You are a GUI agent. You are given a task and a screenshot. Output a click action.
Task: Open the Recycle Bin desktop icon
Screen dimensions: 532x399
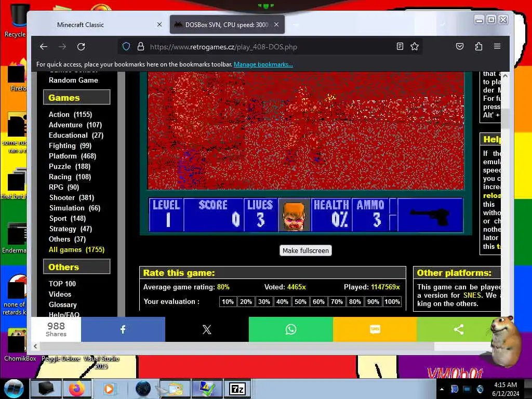pos(16,20)
